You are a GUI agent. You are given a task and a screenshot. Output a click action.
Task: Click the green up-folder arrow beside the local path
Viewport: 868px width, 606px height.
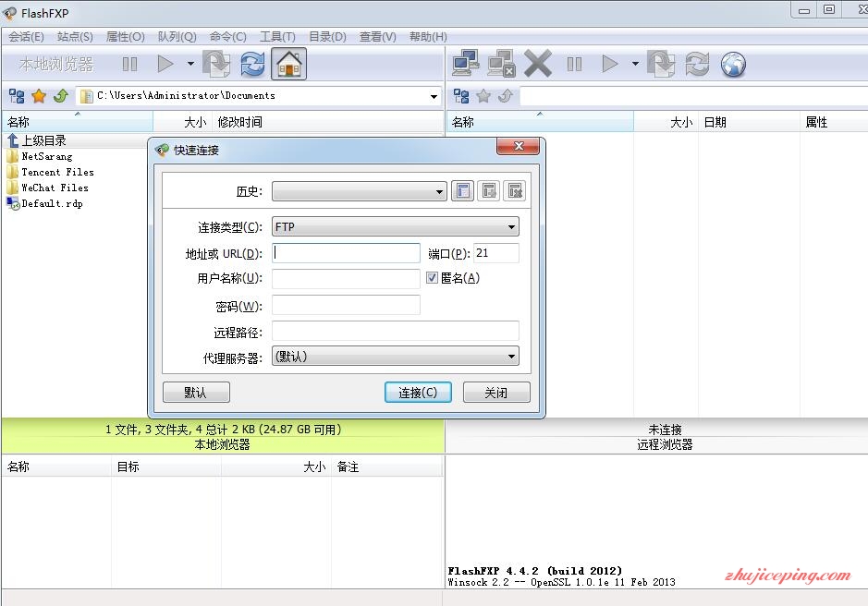(61, 96)
